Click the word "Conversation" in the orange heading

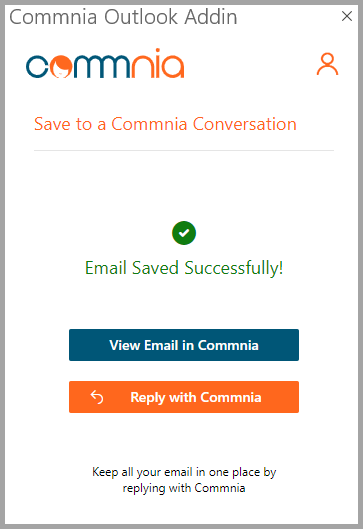[x=245, y=124]
